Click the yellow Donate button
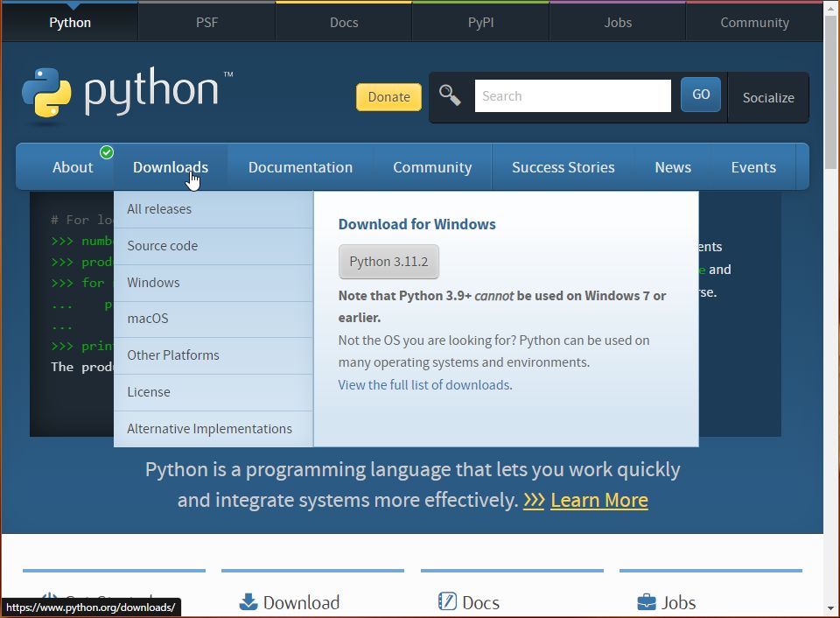This screenshot has width=840, height=618. pyautogui.click(x=388, y=97)
